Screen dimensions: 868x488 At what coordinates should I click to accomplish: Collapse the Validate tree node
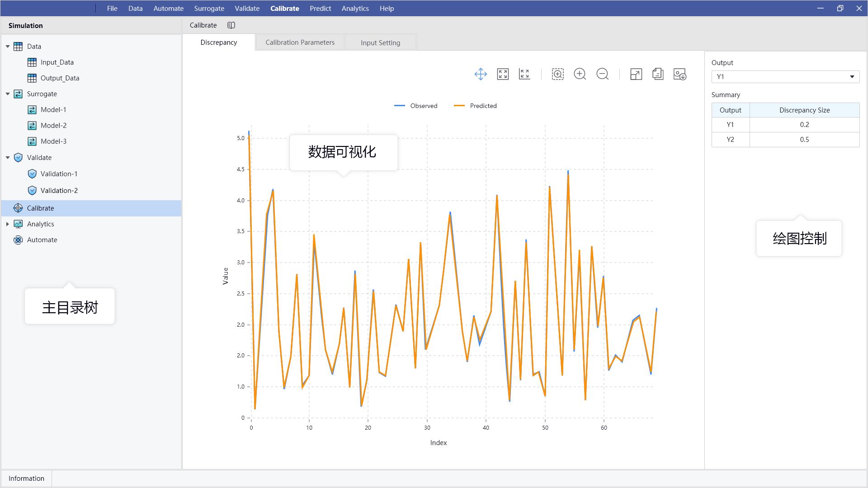(8, 158)
